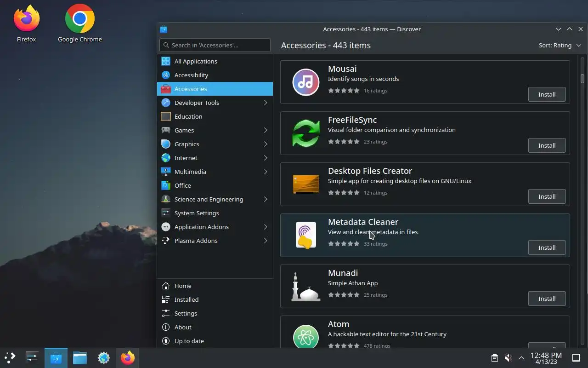This screenshot has width=588, height=368.
Task: Open the Multimedia category
Action: 215,172
